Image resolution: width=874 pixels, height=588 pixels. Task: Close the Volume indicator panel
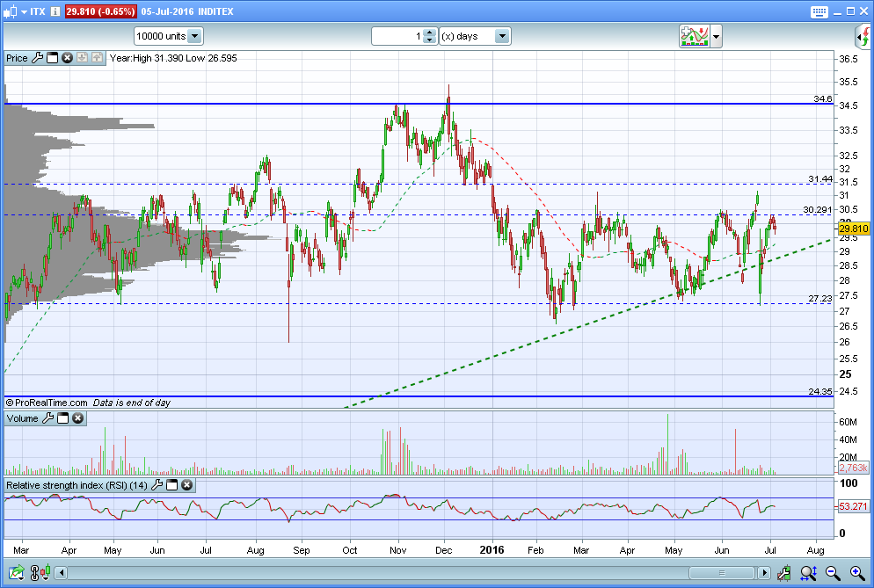click(77, 418)
